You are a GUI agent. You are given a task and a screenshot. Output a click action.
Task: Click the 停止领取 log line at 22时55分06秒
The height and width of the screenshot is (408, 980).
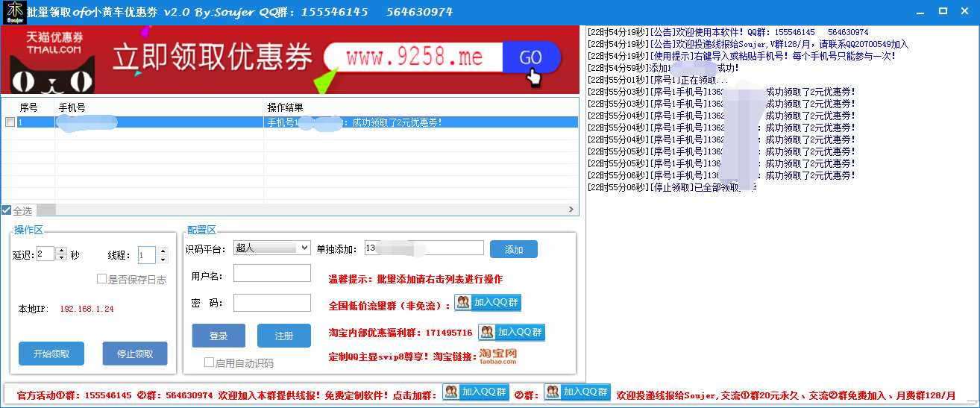671,187
